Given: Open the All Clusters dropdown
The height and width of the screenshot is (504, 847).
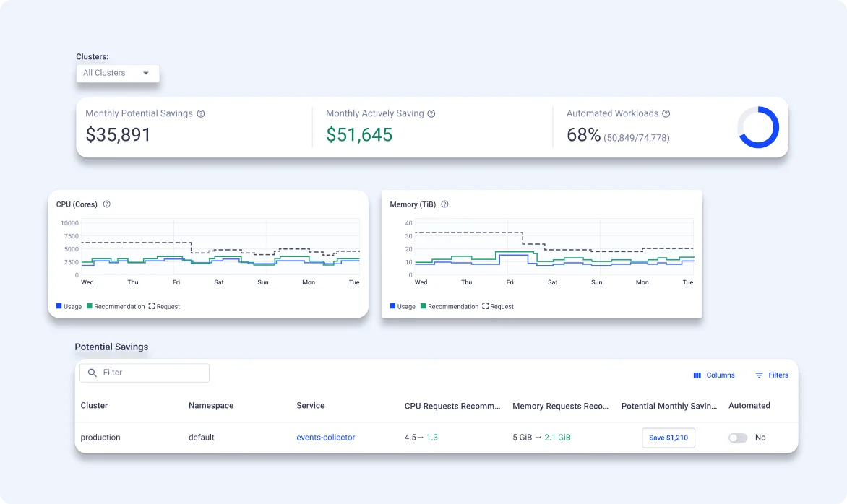Looking at the screenshot, I should pos(118,73).
